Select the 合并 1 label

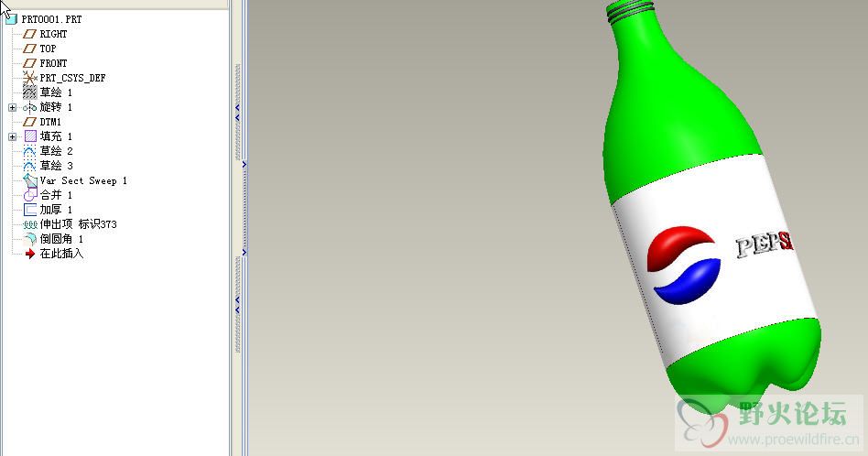[x=56, y=195]
